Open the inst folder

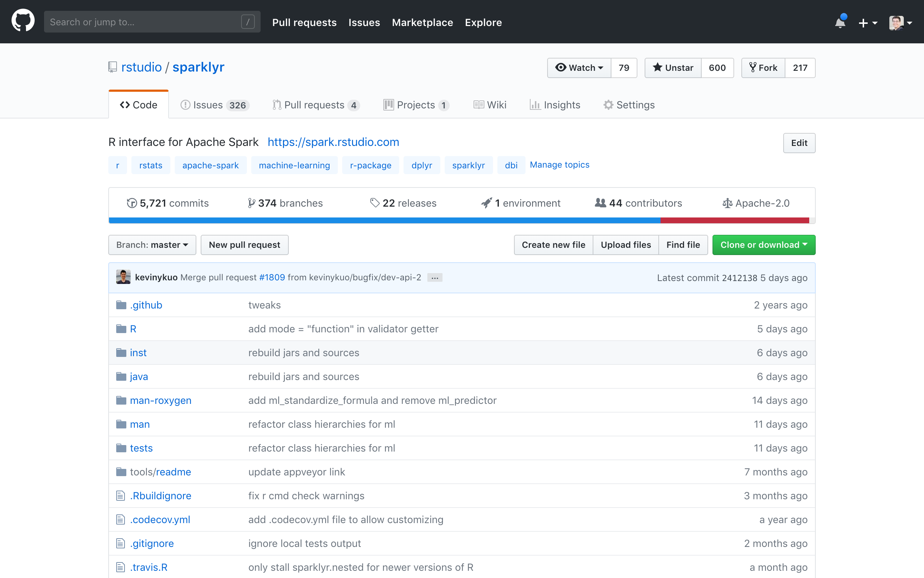coord(138,353)
